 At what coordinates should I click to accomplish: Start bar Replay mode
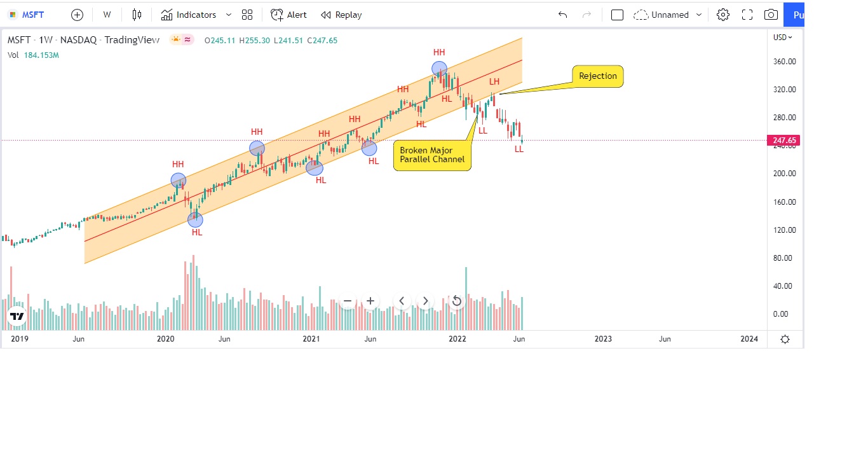pyautogui.click(x=341, y=15)
